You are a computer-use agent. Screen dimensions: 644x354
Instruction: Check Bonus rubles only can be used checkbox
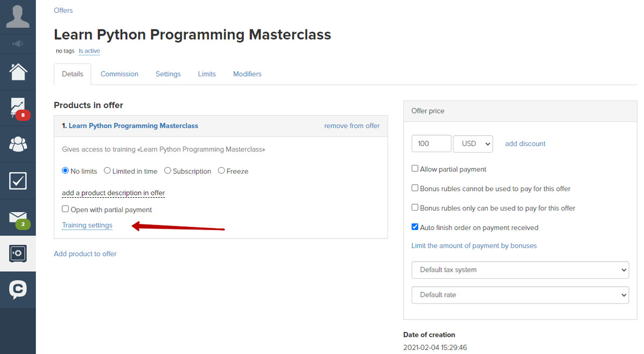[415, 207]
